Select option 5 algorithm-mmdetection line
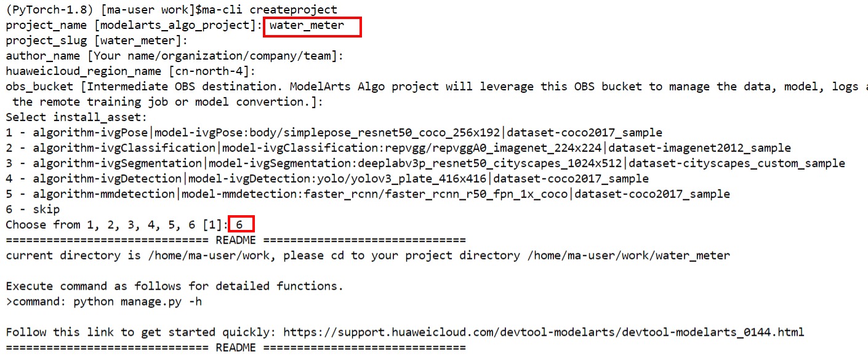The width and height of the screenshot is (868, 356). (367, 194)
